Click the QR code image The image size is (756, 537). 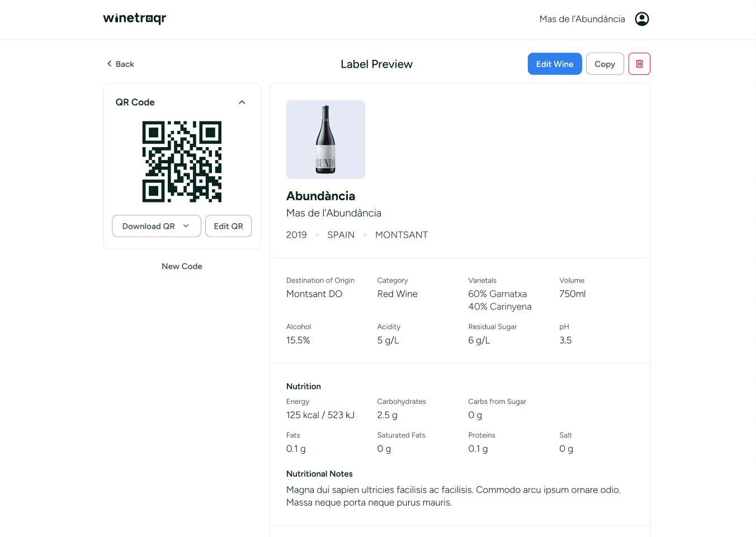coord(182,162)
